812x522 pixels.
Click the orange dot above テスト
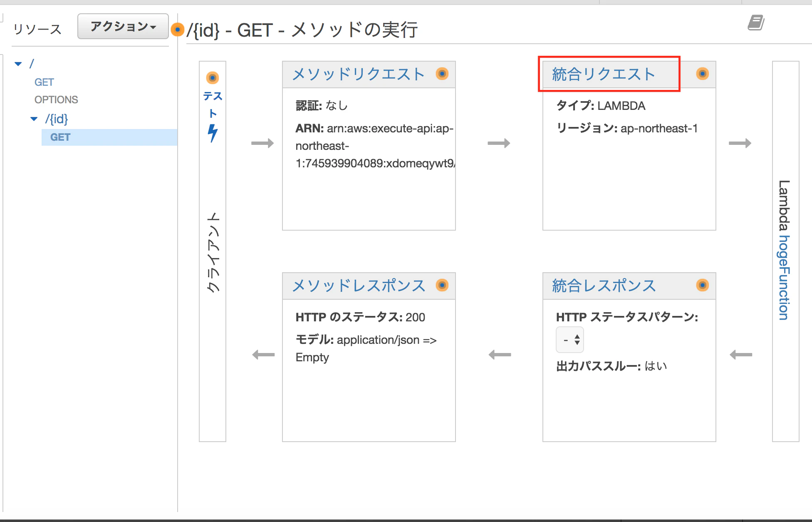click(x=213, y=77)
